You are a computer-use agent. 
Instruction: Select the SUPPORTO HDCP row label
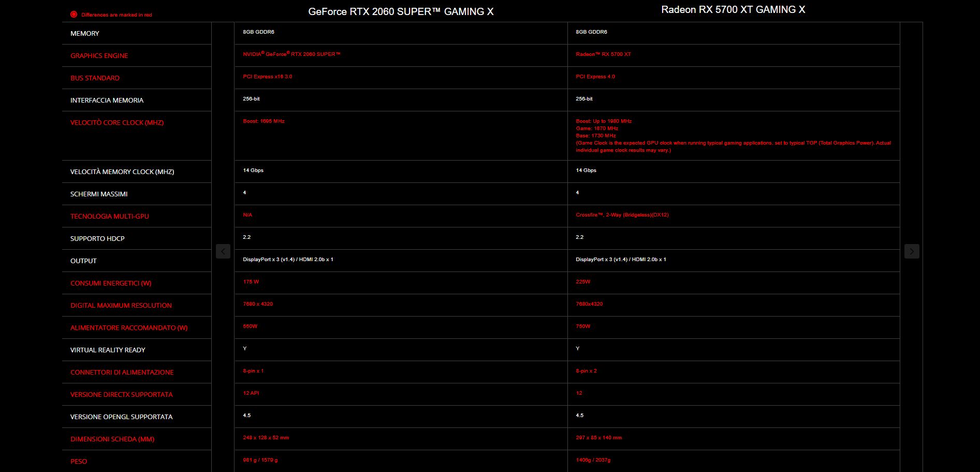click(97, 238)
